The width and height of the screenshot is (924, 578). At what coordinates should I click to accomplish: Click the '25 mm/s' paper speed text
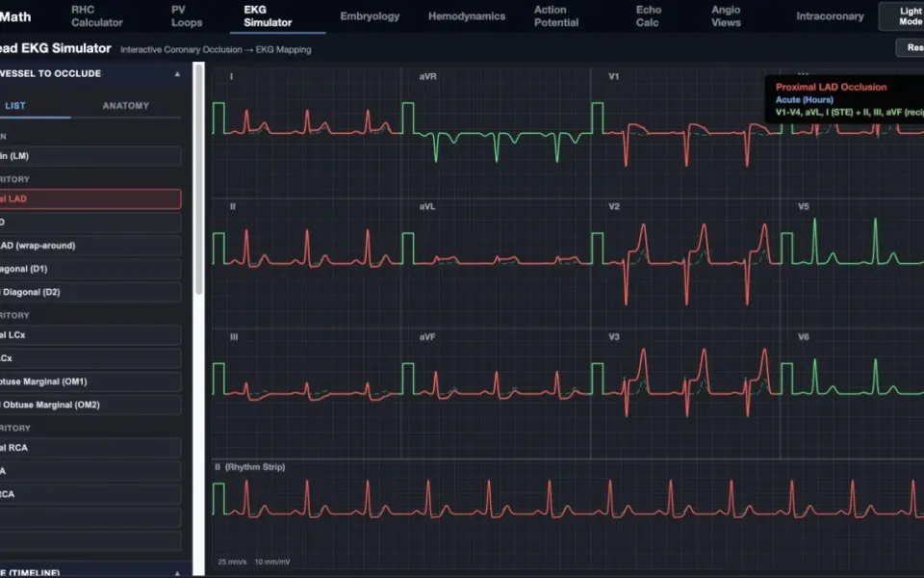[232, 562]
